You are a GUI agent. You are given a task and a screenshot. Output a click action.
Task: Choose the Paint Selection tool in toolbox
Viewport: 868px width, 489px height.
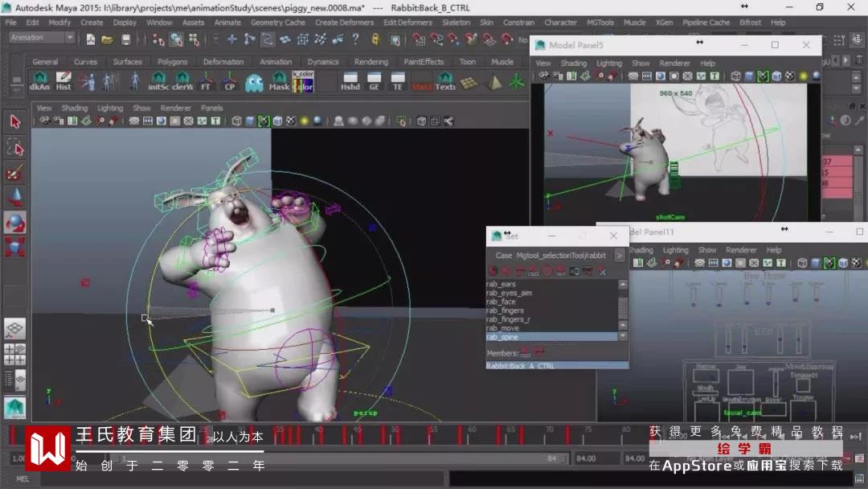(15, 173)
